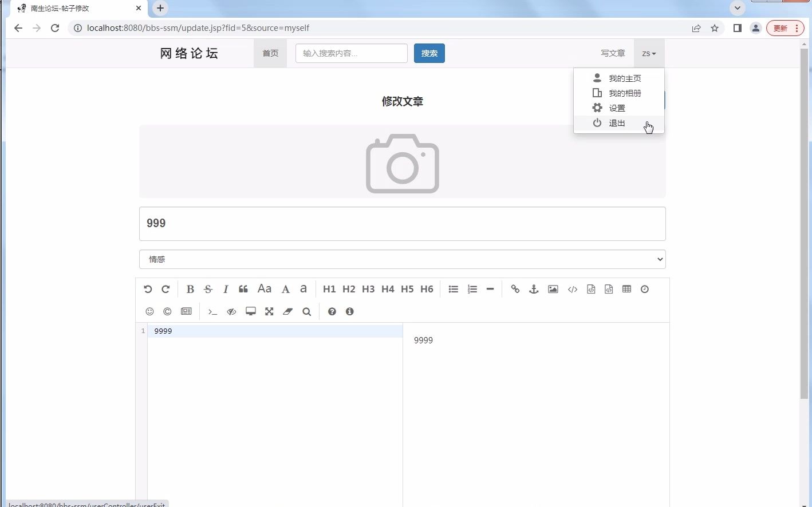Viewport: 812px width, 507px height.
Task: Insert H3 heading
Action: 368,290
